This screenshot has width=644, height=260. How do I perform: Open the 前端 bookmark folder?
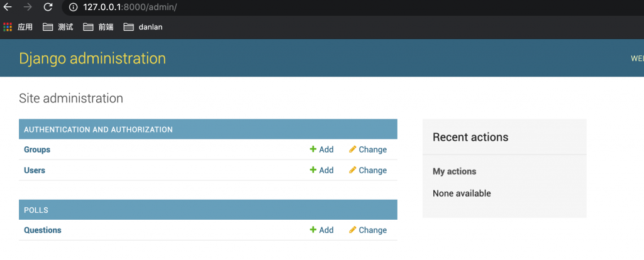98,27
